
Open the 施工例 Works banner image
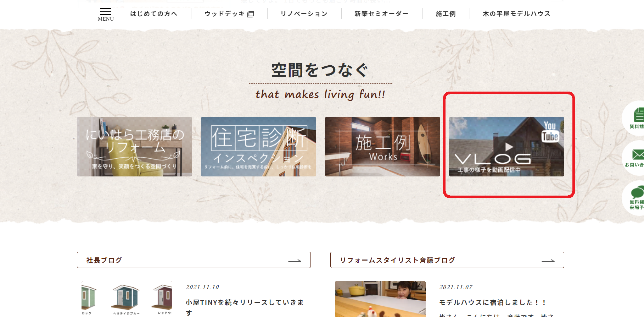click(x=382, y=147)
